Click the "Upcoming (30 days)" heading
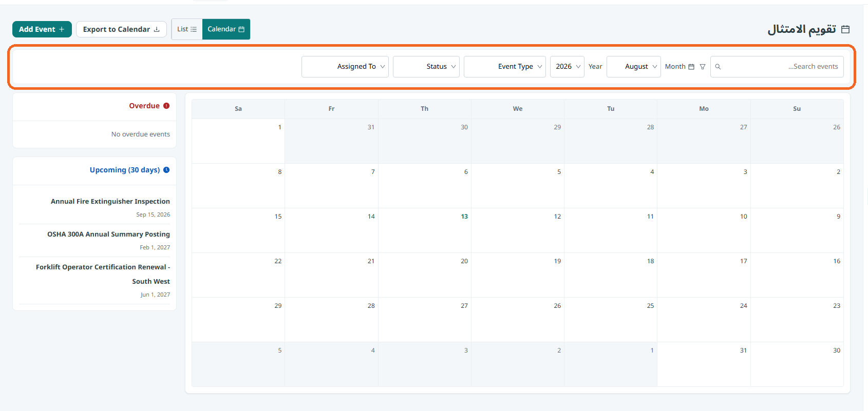The height and width of the screenshot is (411, 868). point(125,170)
